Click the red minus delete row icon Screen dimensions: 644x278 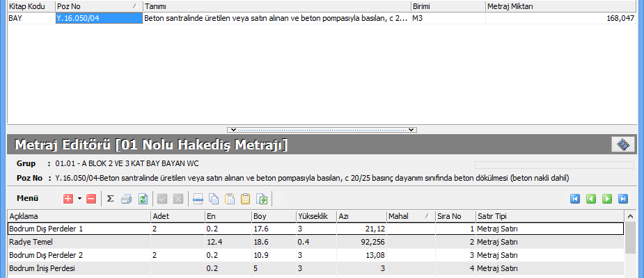(x=91, y=199)
